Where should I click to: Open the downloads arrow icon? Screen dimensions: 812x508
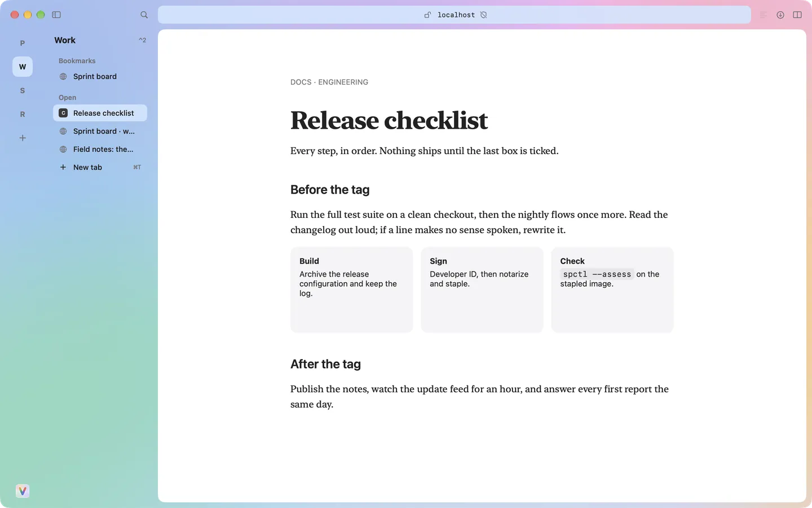tap(780, 15)
